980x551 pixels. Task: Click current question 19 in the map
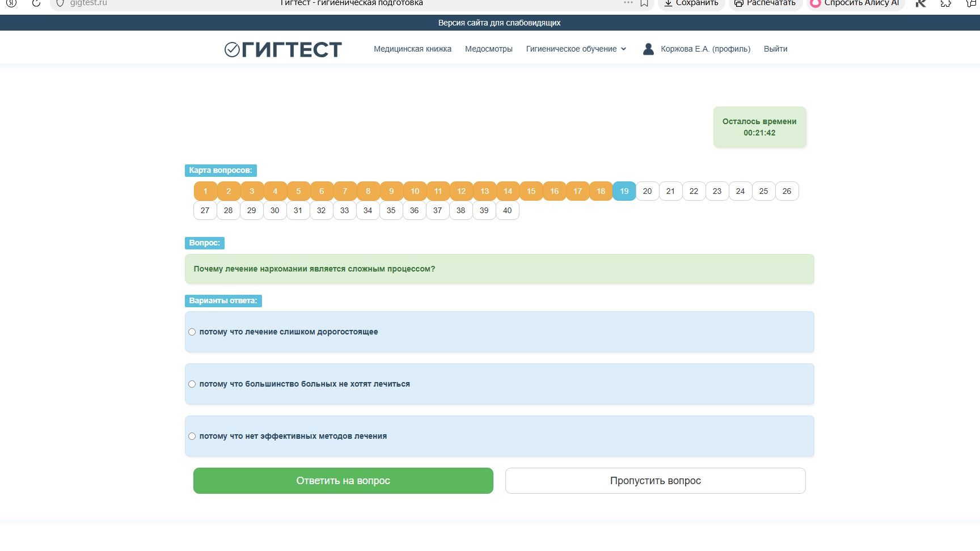tap(624, 191)
